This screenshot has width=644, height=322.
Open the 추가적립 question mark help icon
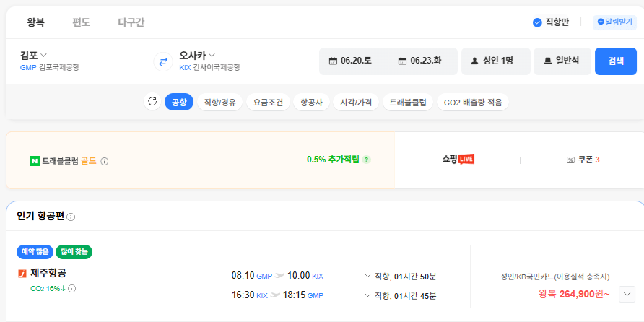click(366, 160)
